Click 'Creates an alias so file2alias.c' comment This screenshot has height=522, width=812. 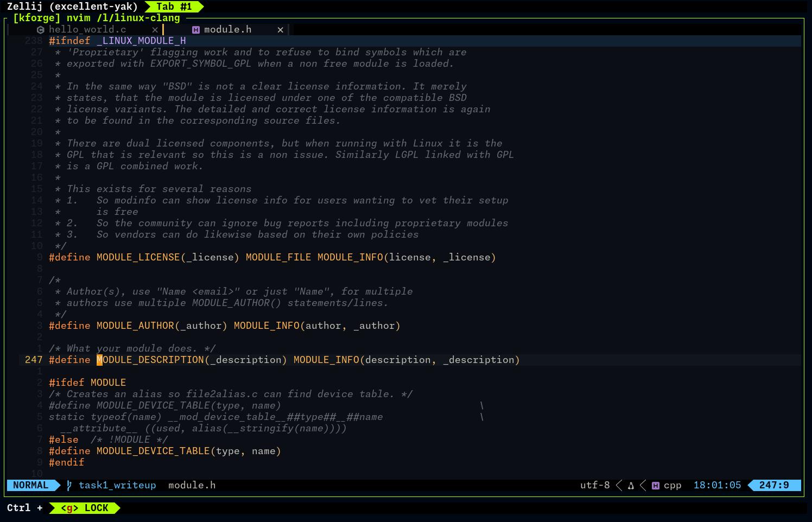pos(230,394)
